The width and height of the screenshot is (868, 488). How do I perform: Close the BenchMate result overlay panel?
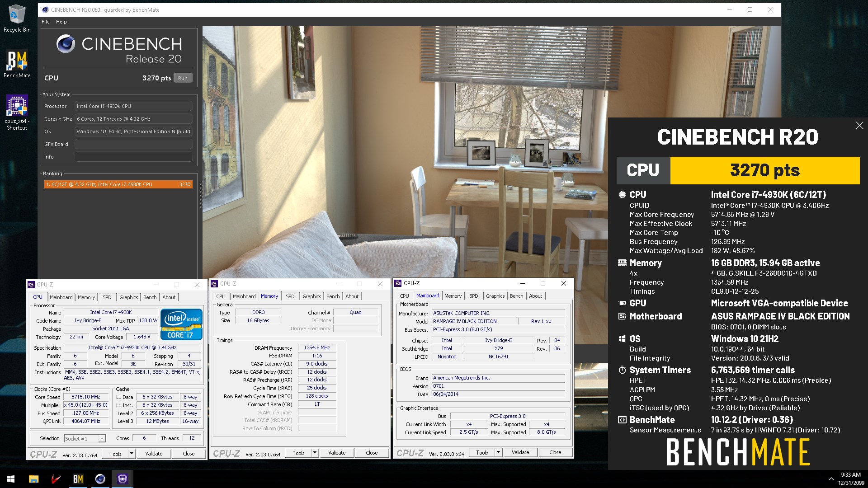coord(859,126)
